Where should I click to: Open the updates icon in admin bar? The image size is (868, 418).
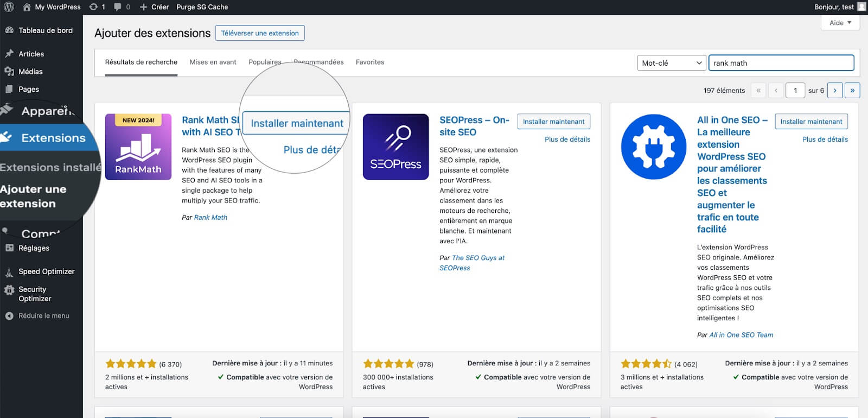coord(93,7)
